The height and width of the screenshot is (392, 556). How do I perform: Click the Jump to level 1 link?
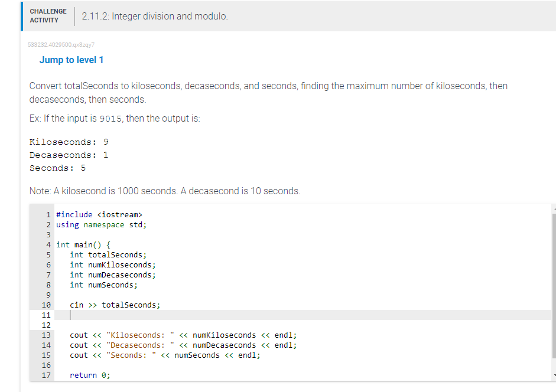click(x=71, y=60)
